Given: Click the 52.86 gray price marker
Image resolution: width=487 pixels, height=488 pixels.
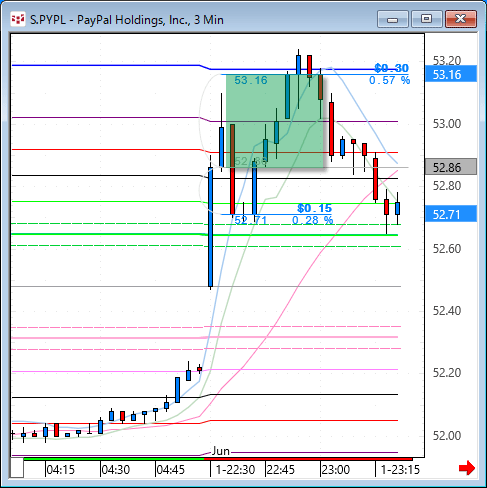Looking at the screenshot, I should [451, 167].
